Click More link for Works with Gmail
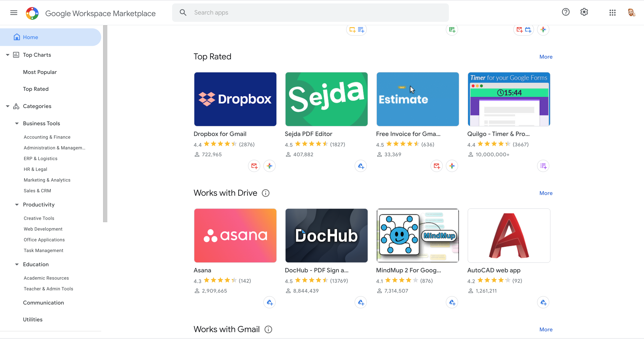The image size is (644, 339). pos(546,330)
